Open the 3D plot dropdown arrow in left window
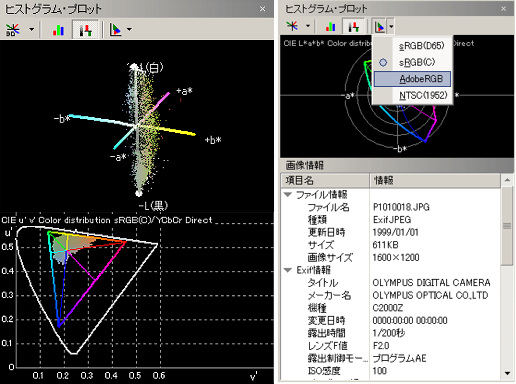Viewport: 516px width, 384px height. (x=31, y=30)
